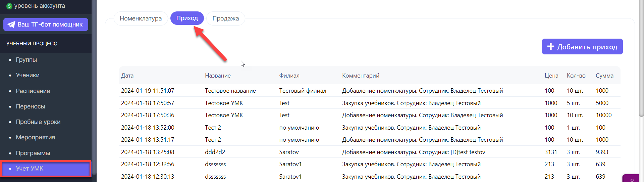Select the 2024-01-18 12:32:56 date cell
This screenshot has width=644, height=182.
[x=148, y=164]
